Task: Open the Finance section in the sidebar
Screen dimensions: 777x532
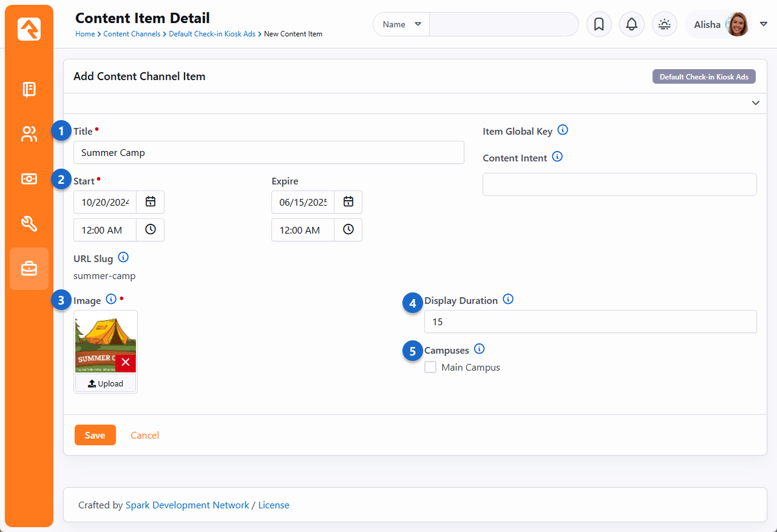Action: [29, 179]
